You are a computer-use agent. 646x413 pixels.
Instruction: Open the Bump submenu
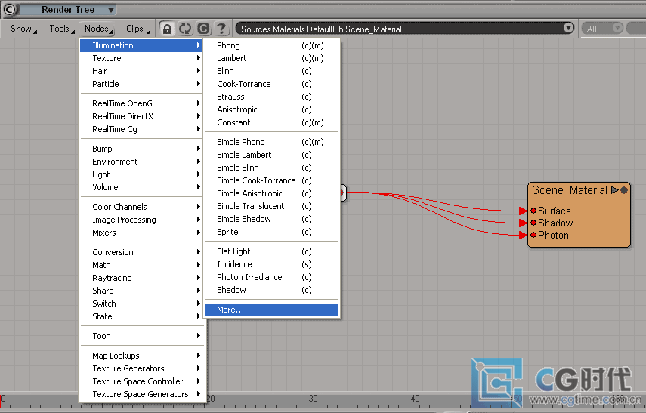pos(143,148)
